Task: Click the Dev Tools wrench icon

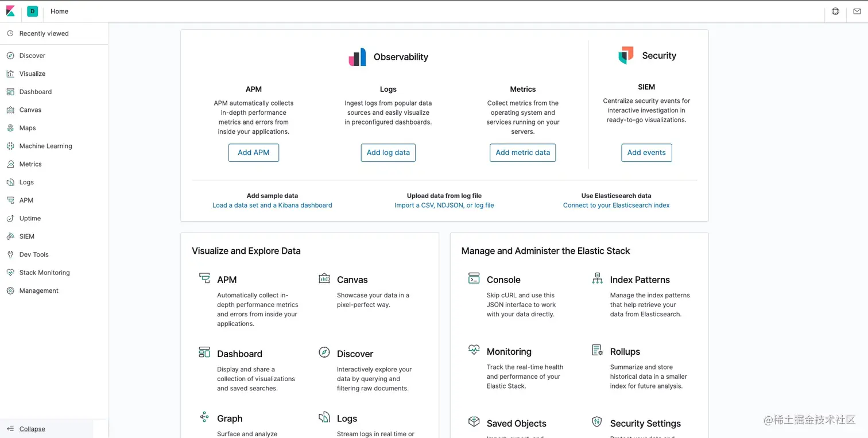Action: click(10, 254)
